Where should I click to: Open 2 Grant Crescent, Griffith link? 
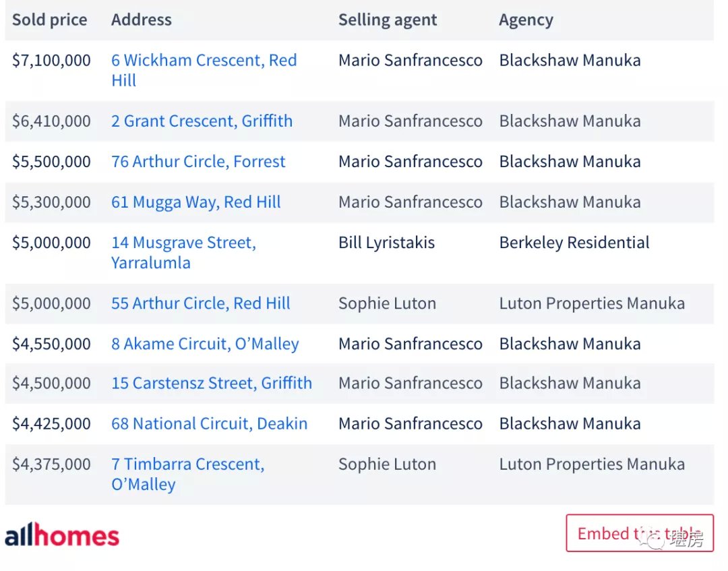tap(202, 121)
